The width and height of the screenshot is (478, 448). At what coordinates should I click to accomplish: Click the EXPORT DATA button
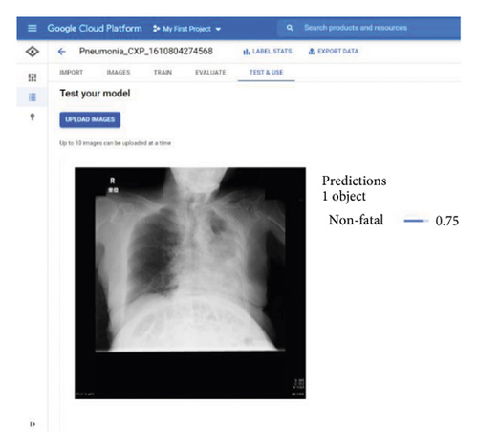click(x=334, y=52)
